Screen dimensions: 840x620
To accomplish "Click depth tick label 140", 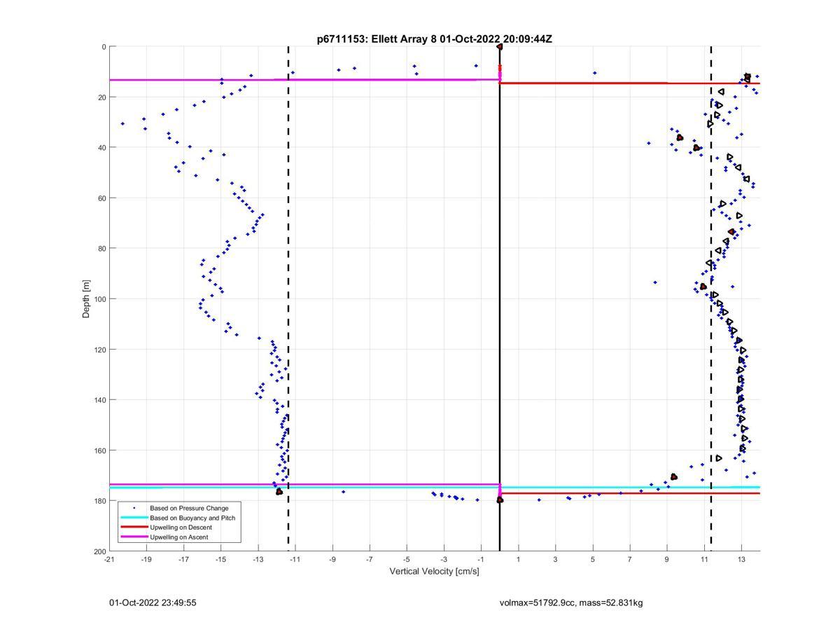I will coord(99,400).
